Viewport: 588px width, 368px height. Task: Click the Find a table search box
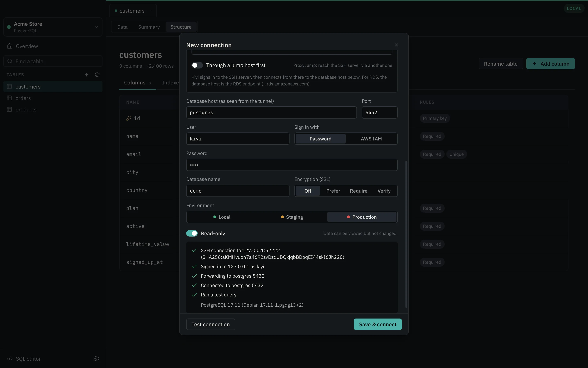[53, 61]
